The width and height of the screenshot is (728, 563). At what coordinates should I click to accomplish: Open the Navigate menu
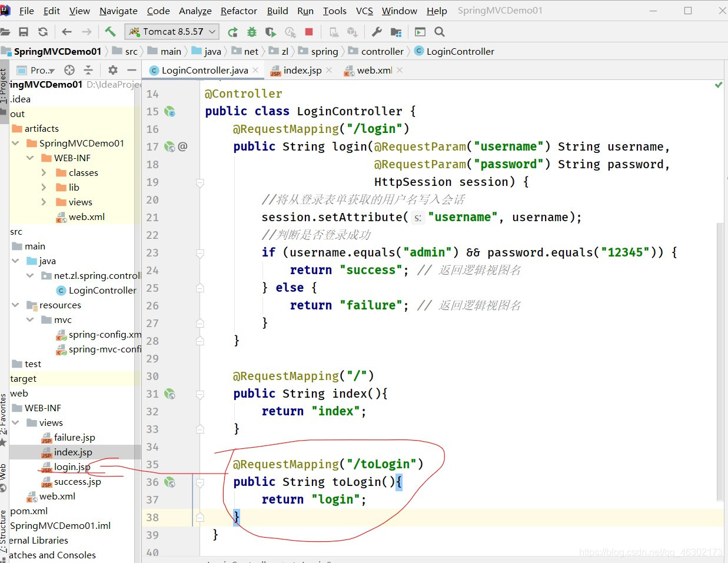coord(118,11)
